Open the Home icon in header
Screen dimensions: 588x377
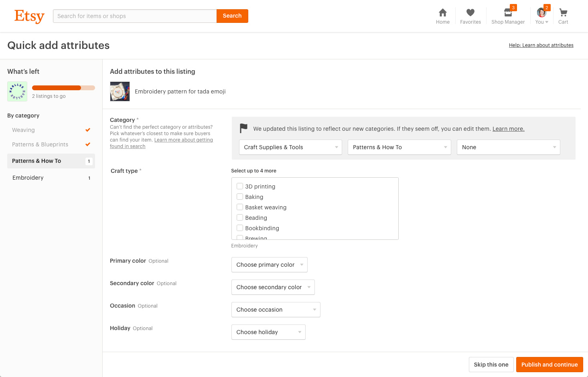[443, 12]
